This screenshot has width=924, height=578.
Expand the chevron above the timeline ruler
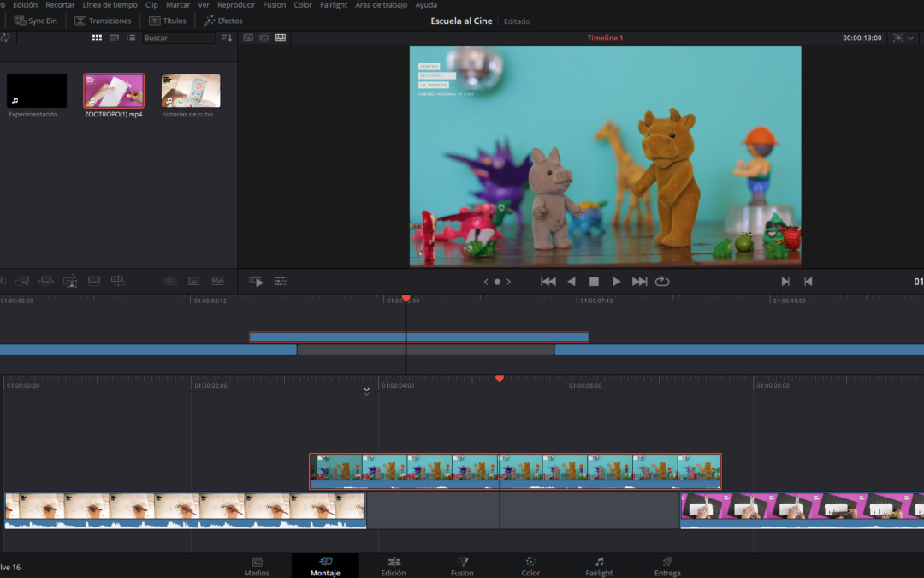pos(366,390)
